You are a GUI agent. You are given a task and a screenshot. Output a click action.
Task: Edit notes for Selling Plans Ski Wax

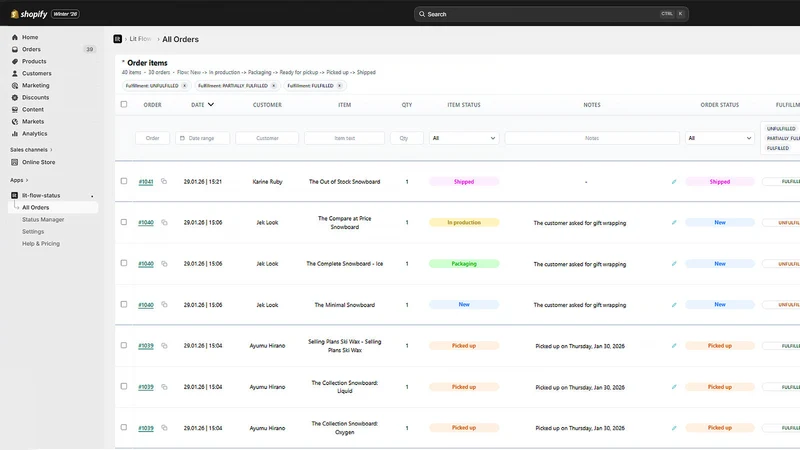(674, 346)
